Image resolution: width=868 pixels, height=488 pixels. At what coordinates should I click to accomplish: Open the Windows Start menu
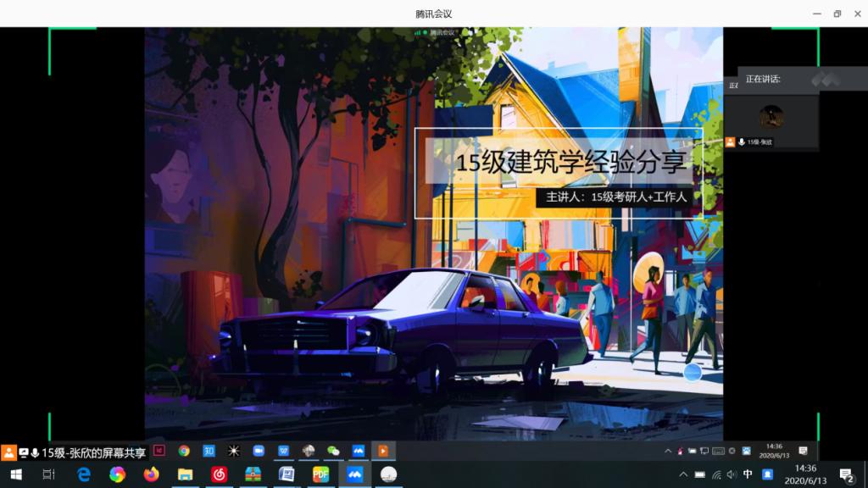15,474
